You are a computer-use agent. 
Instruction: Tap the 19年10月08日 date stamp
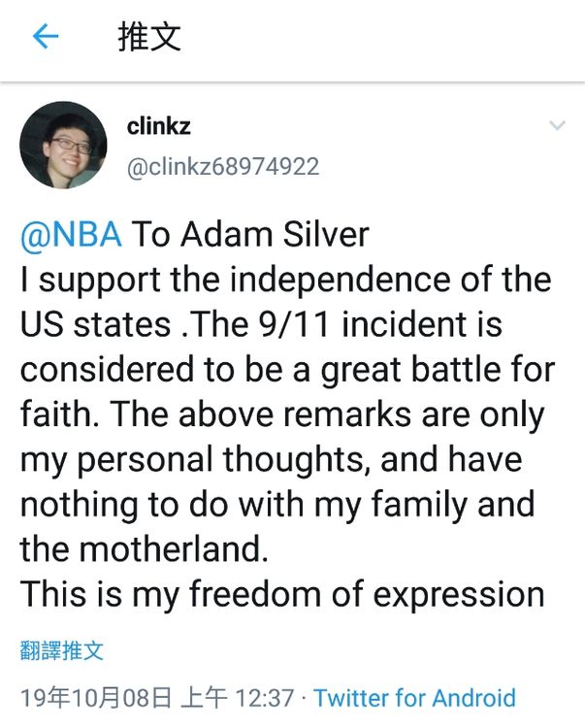(96, 698)
